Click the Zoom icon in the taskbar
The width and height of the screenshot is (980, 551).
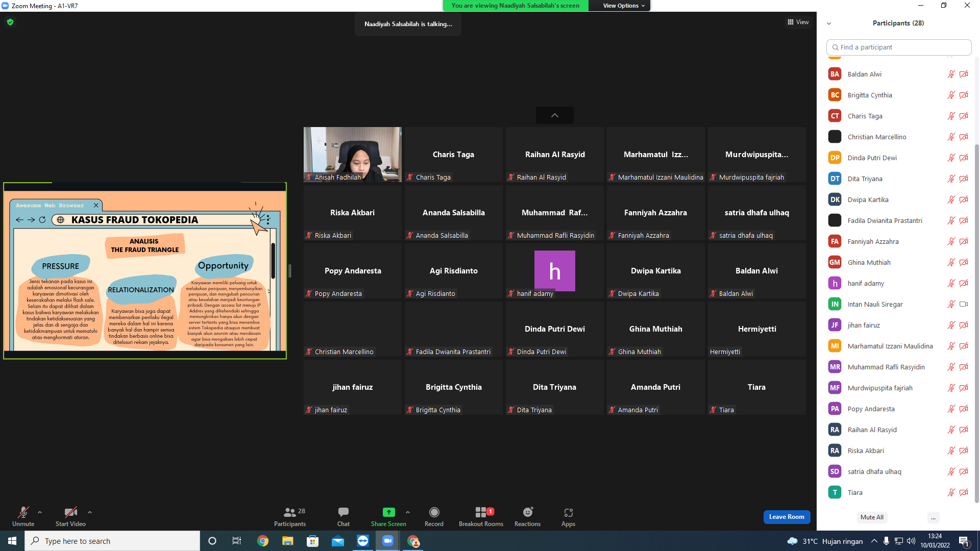388,541
